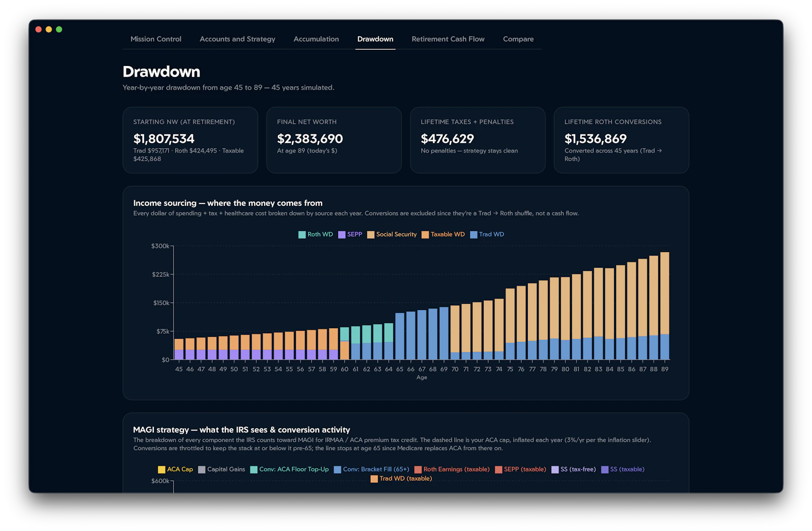The height and width of the screenshot is (531, 812).
Task: Click the Lifetime Roth Conversions value $1,536,869
Action: [x=595, y=138]
